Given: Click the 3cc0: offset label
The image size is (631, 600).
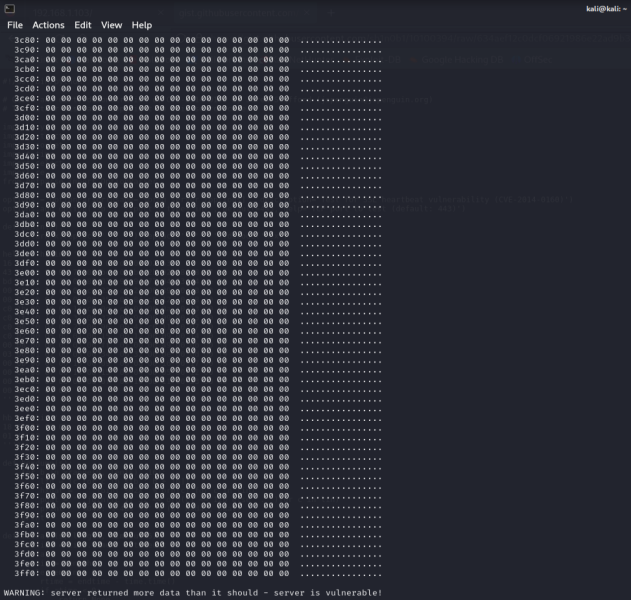Looking at the screenshot, I should point(27,79).
